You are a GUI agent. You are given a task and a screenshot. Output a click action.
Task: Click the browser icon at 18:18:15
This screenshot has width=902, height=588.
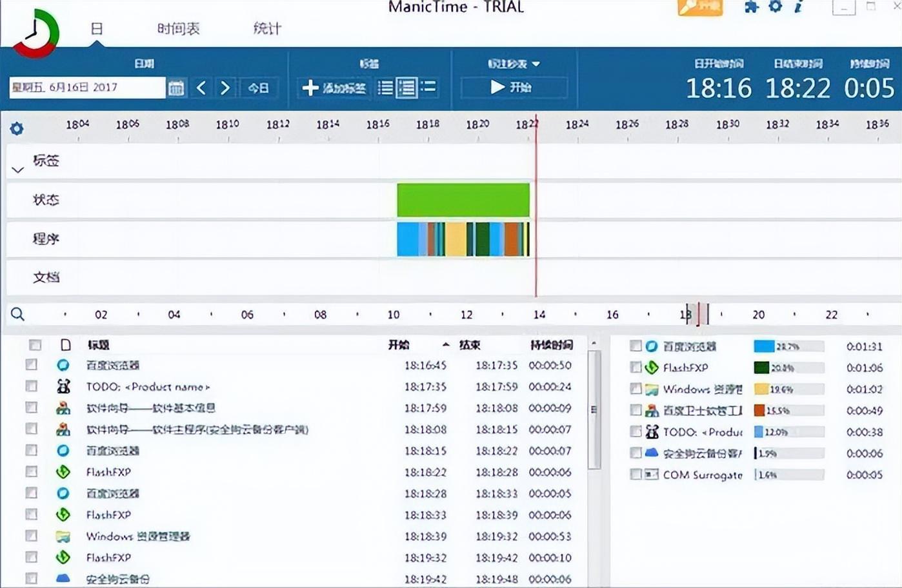pos(63,451)
